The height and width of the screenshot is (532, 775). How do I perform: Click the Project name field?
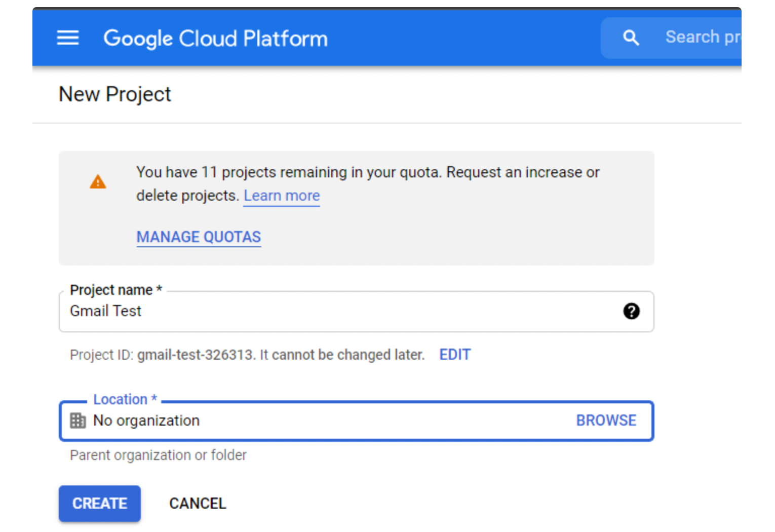pos(356,312)
